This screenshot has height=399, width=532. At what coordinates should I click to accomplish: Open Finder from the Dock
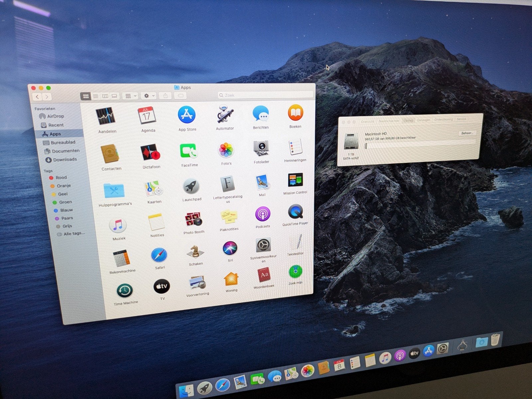click(187, 390)
